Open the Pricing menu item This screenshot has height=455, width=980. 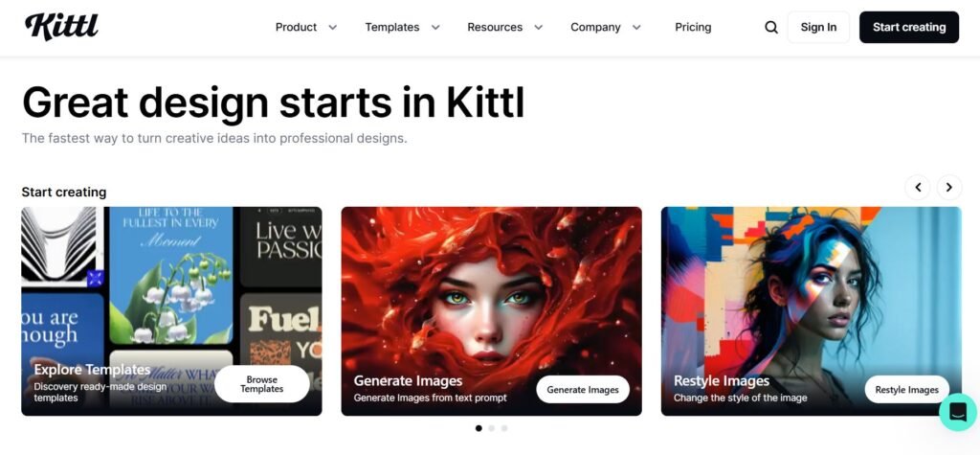coord(693,27)
